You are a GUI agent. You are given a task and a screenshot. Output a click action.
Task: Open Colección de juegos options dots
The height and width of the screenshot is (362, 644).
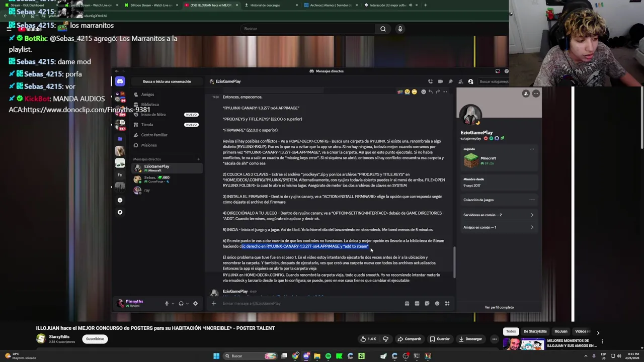pyautogui.click(x=532, y=200)
